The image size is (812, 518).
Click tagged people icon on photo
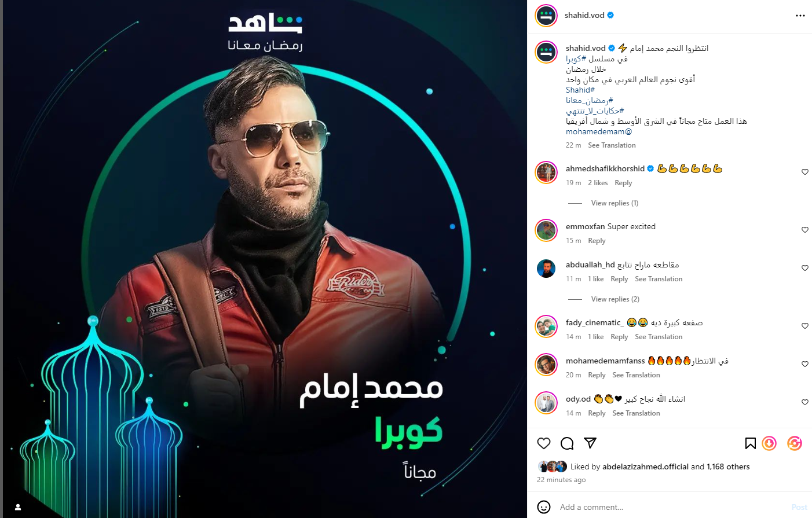coord(18,507)
